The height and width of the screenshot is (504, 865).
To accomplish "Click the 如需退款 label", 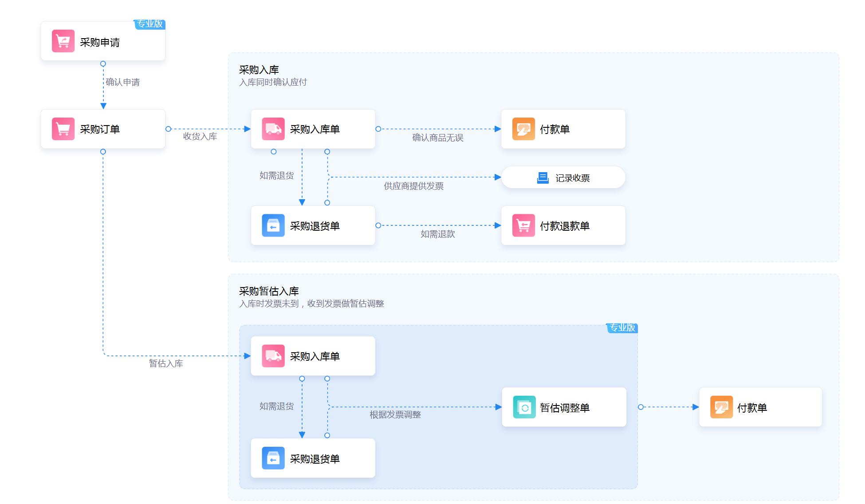I will pyautogui.click(x=438, y=234).
